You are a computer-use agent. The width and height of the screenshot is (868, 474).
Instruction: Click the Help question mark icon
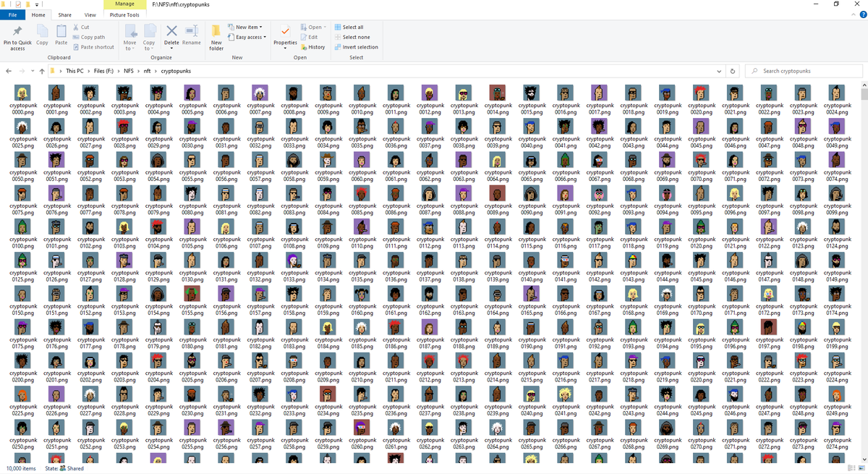point(861,14)
